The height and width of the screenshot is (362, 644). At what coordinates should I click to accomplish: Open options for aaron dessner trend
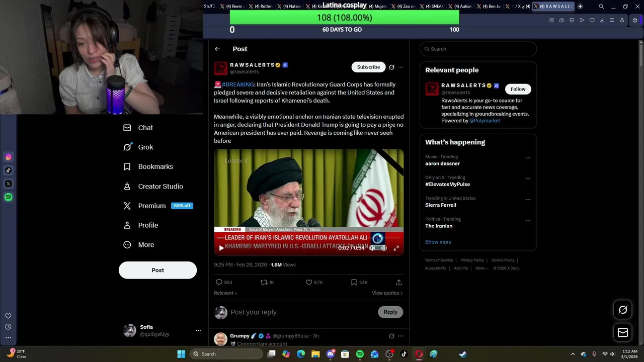point(528,158)
